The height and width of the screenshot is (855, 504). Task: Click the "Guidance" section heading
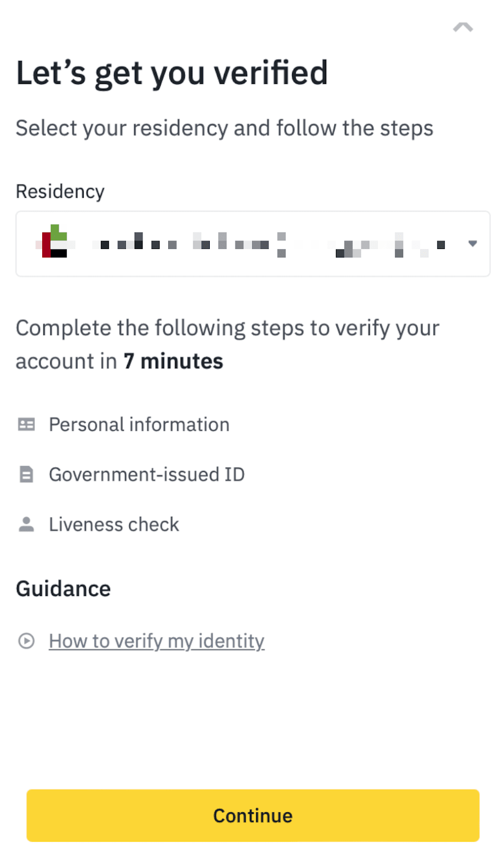click(63, 588)
